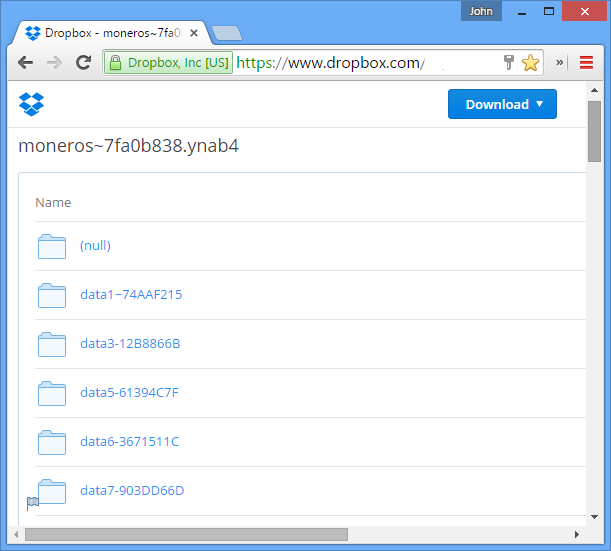Click the folder icon beside data5-61394C7F

[52, 393]
